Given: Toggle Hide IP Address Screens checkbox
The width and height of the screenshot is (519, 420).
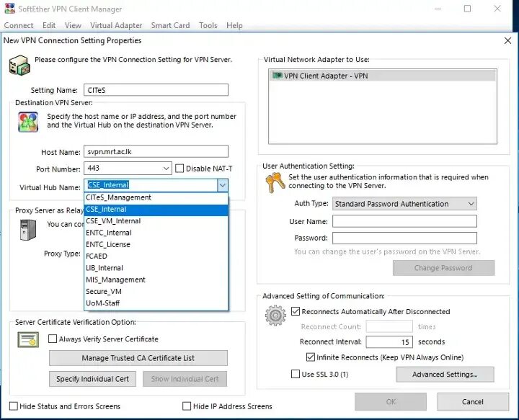Looking at the screenshot, I should coord(187,406).
